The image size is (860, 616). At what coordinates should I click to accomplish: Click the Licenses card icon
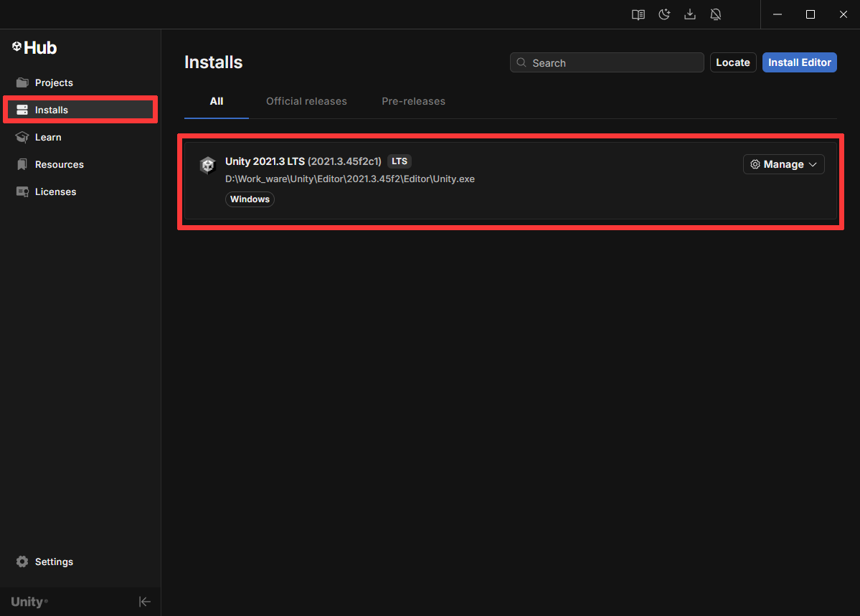tap(22, 191)
